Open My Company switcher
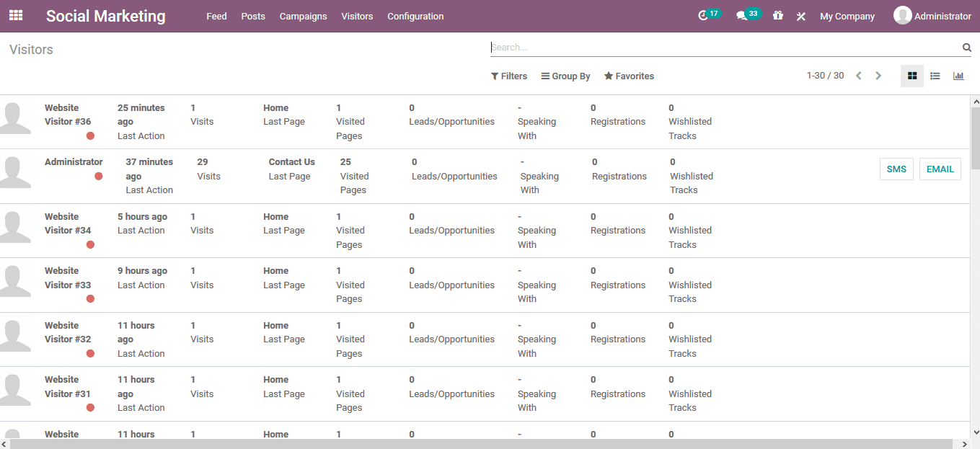Screen dimensions: 980x449 click(847, 16)
